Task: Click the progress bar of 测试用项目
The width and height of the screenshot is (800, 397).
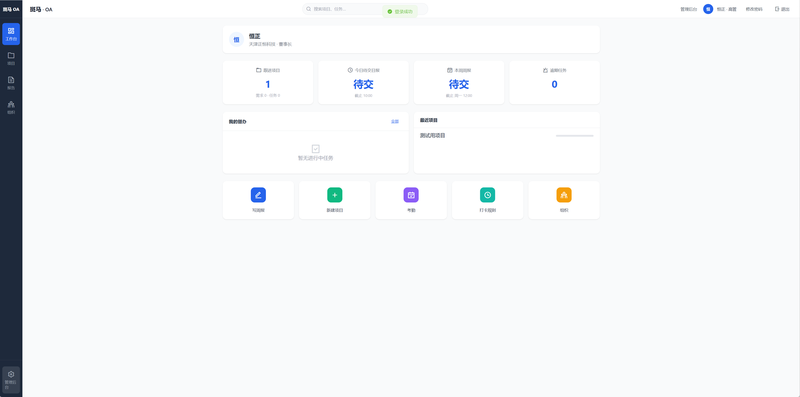Action: pos(574,136)
